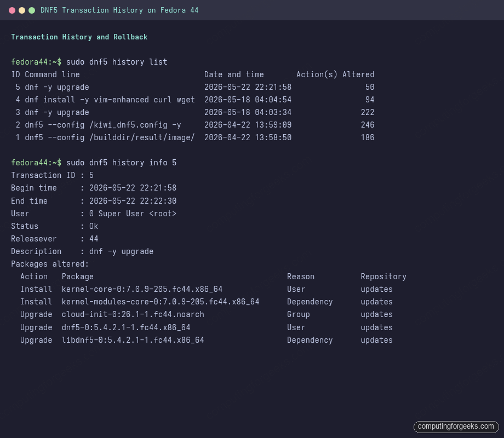Viewport: 504px width, 438px height.
Task: Click the Status value 'Ok'
Action: click(94, 226)
